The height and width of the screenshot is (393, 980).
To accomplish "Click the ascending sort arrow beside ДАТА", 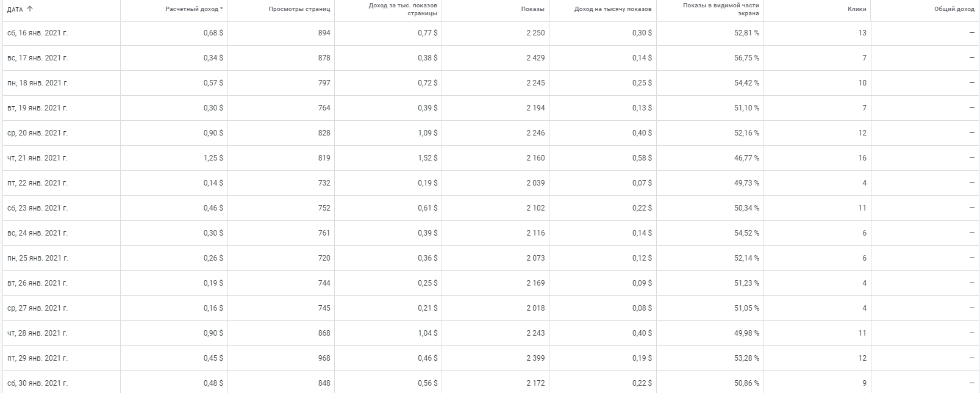I will coord(30,9).
